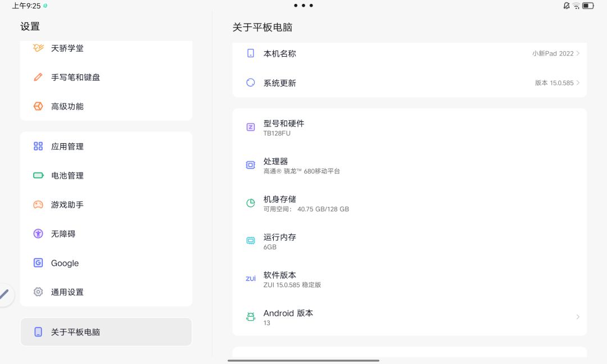Tap the device icon beside 本机名称
607x364 pixels.
[x=251, y=53]
